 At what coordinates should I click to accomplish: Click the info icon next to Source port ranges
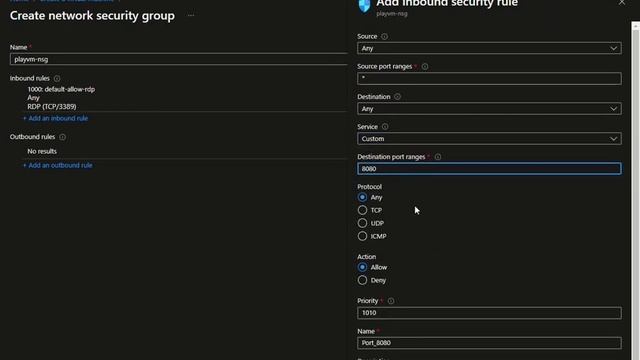tap(425, 67)
